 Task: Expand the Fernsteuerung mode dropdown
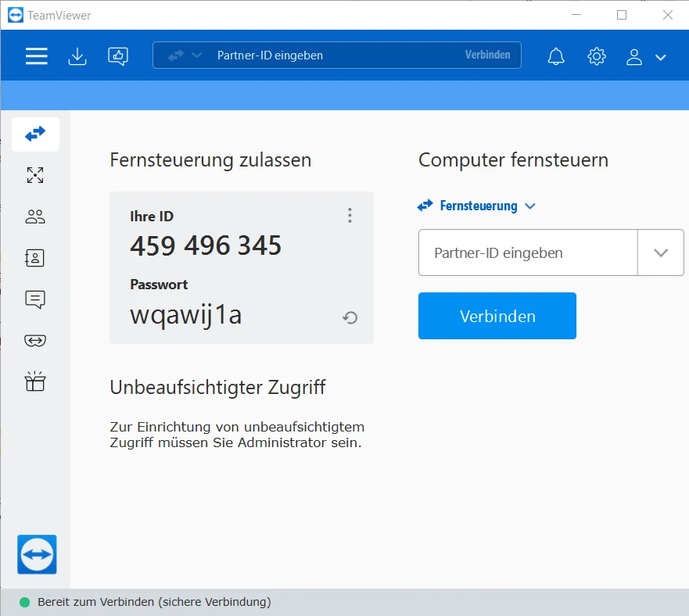click(x=476, y=206)
